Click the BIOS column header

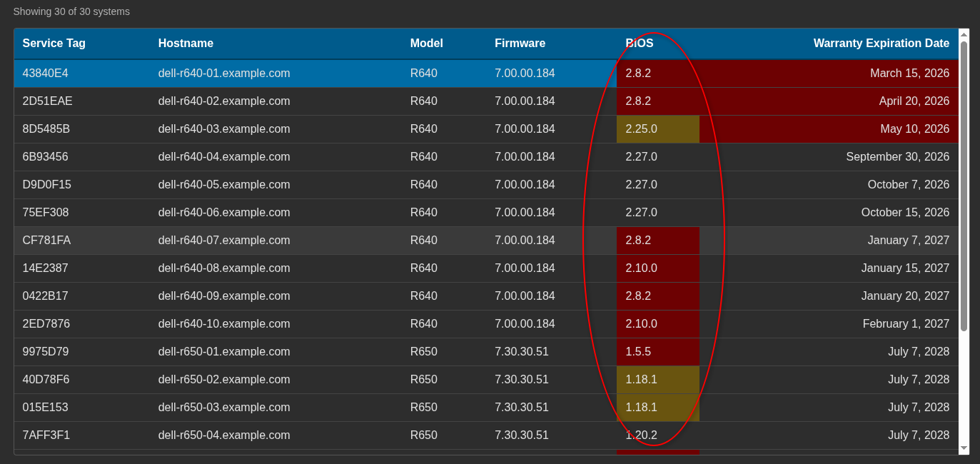[x=640, y=44]
